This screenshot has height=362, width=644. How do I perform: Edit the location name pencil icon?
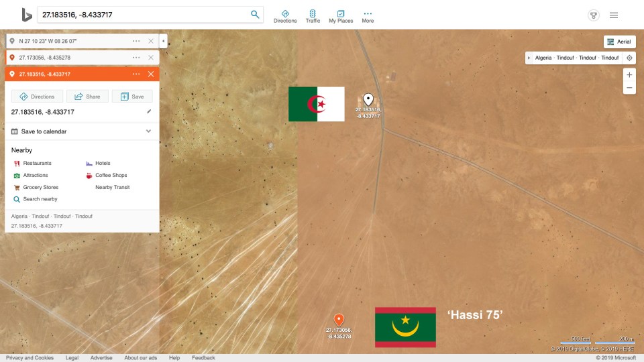(149, 112)
